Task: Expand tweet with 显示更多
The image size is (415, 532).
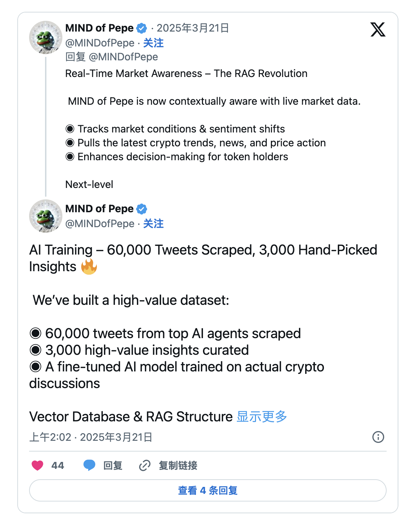Action: [x=262, y=417]
